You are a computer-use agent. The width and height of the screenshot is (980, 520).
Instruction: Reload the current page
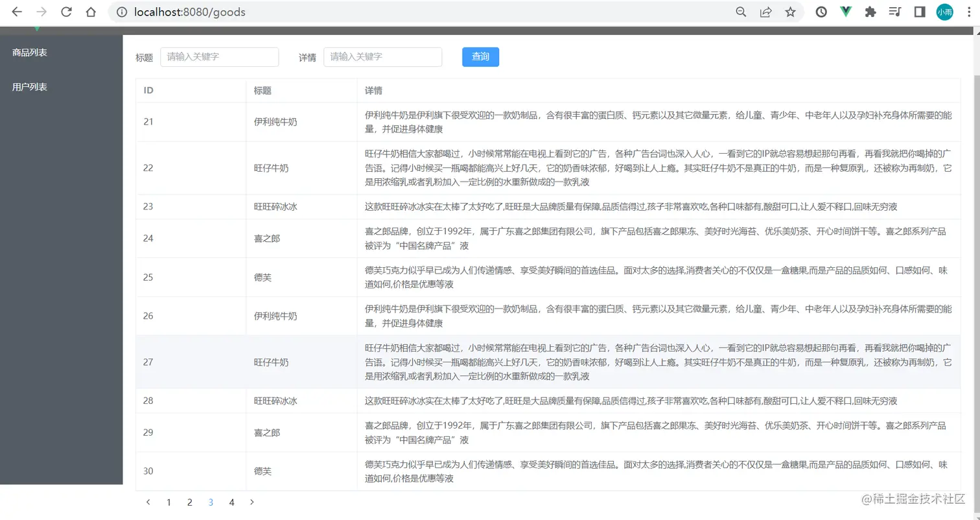pos(65,12)
